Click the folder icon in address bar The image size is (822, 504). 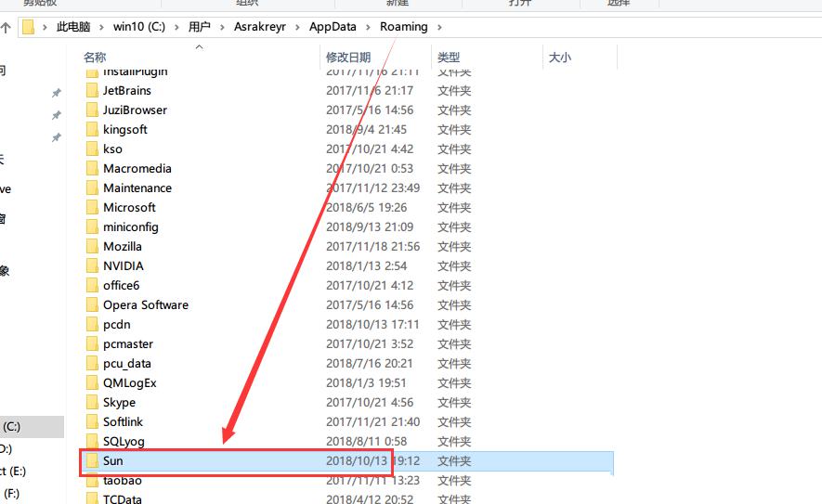(x=28, y=27)
